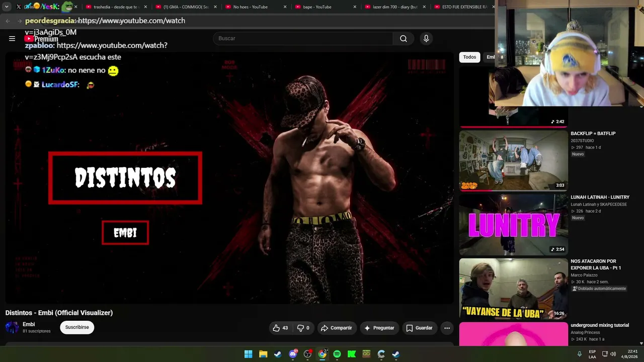Open underground mixing tutorial title
This screenshot has height=362, width=644.
[600, 325]
